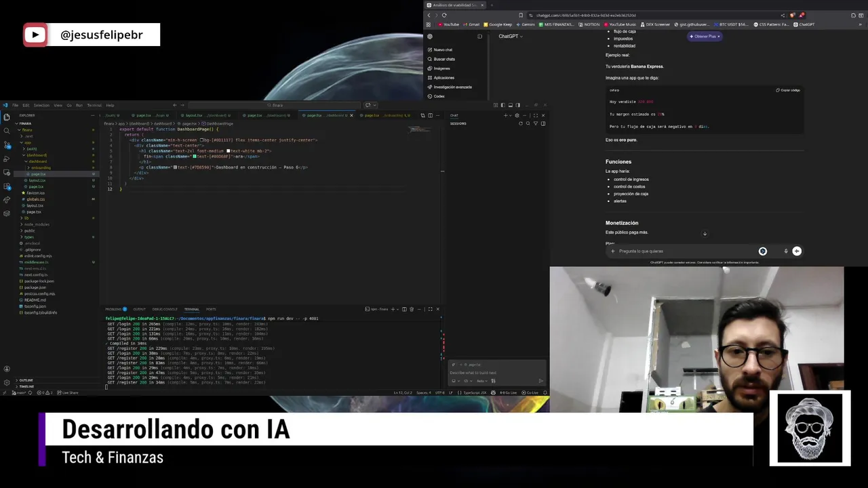Screen dimensions: 868x488
Task: Open the Terminal menu in VS Code
Action: [x=94, y=105]
